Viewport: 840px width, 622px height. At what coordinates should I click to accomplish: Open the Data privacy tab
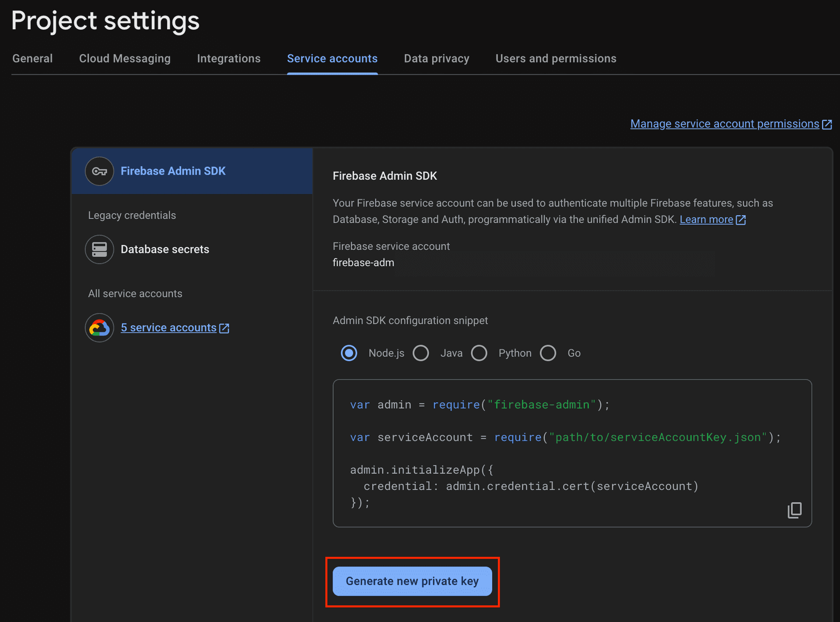(436, 59)
